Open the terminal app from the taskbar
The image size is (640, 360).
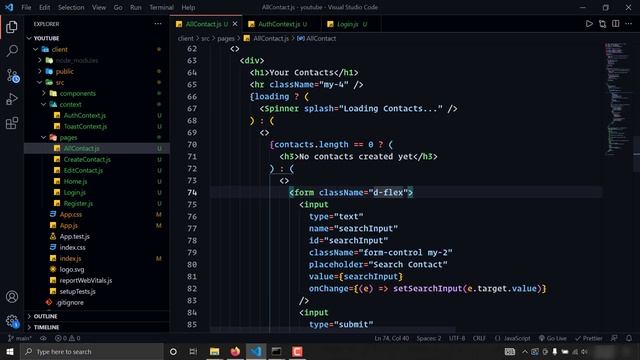tap(276, 351)
